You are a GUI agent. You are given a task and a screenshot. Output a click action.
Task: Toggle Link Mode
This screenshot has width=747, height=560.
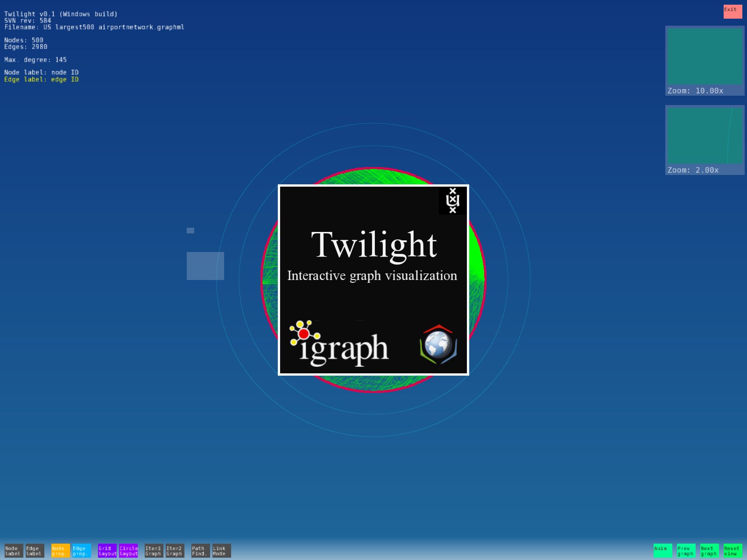coord(221,551)
